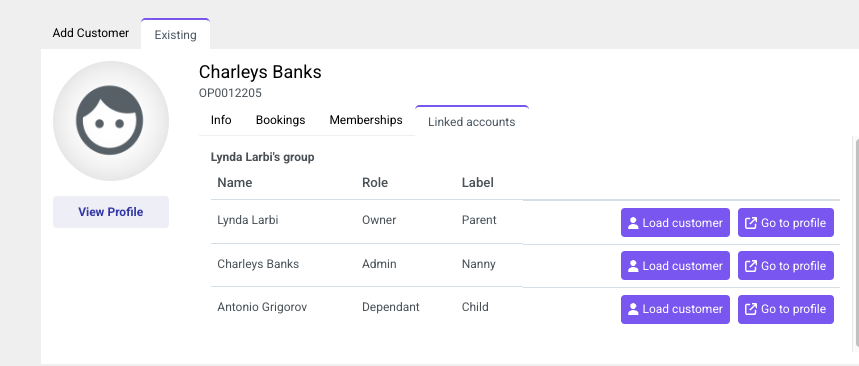Screen dimensions: 859x366
Task: Go to Antonio Grigorov's profile
Action: 786,310
